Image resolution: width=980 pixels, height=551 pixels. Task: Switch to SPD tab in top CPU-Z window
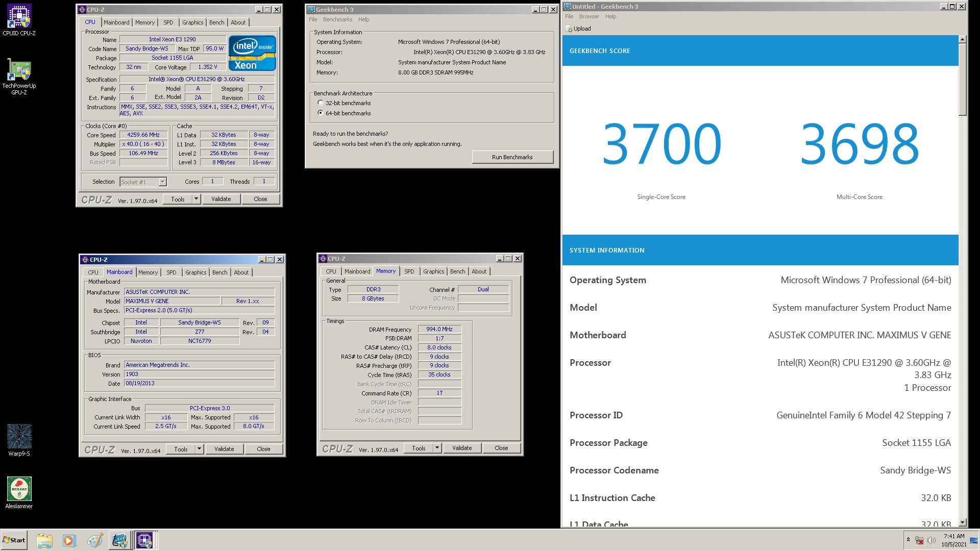coord(168,22)
